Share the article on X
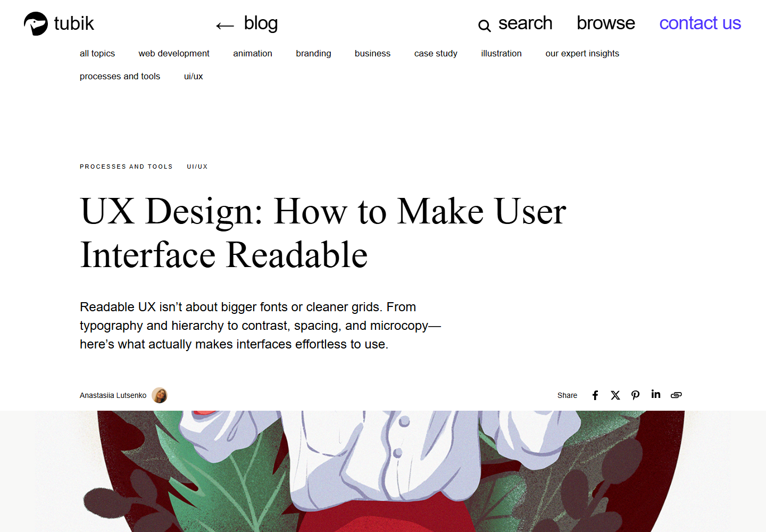This screenshot has width=766, height=532. (x=615, y=395)
